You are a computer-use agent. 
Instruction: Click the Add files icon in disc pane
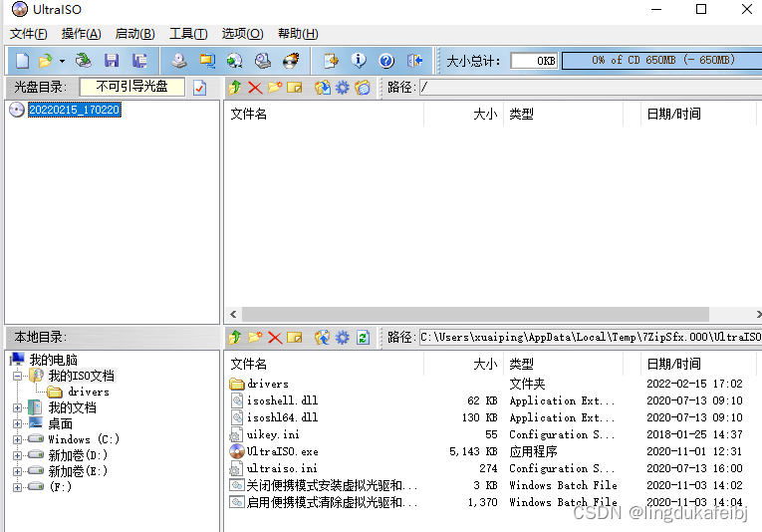point(362,88)
